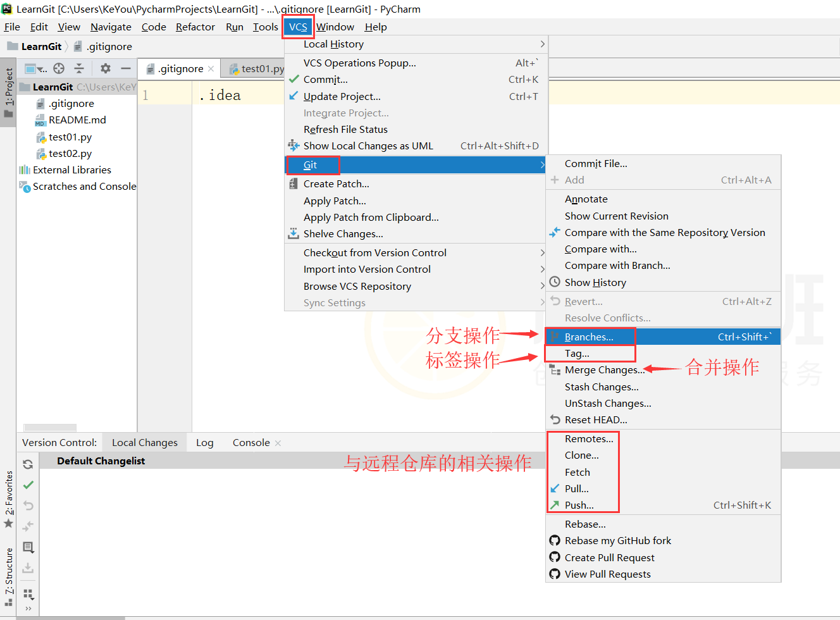Open the Tools menu
The width and height of the screenshot is (840, 620).
coord(266,27)
